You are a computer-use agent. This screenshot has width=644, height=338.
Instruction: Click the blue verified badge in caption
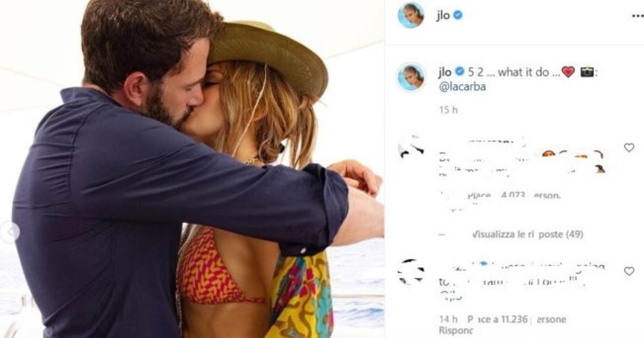click(x=459, y=72)
